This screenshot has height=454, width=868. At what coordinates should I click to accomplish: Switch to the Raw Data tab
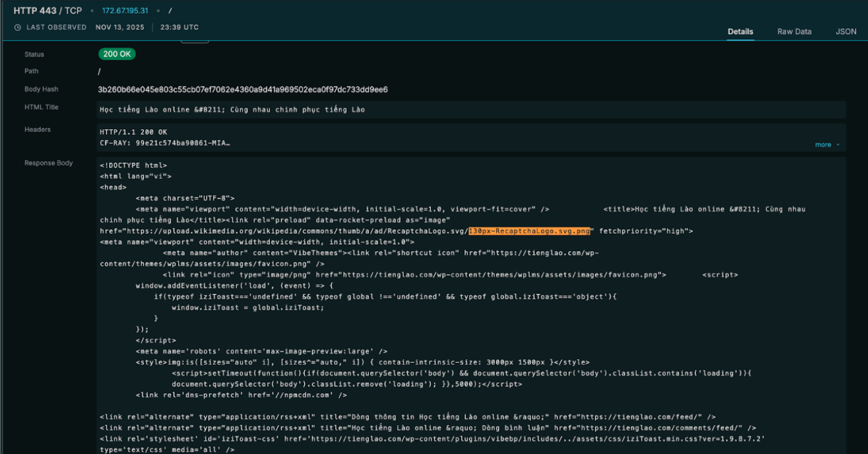[794, 31]
